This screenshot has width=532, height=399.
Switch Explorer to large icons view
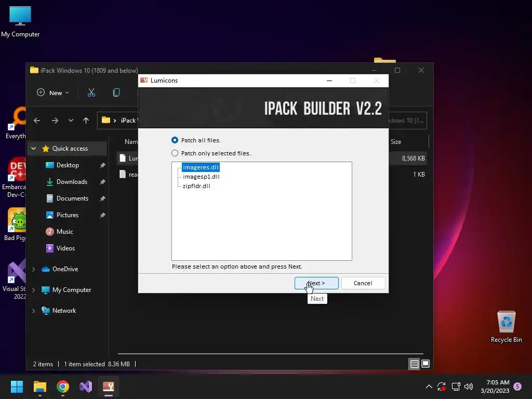pyautogui.click(x=425, y=364)
